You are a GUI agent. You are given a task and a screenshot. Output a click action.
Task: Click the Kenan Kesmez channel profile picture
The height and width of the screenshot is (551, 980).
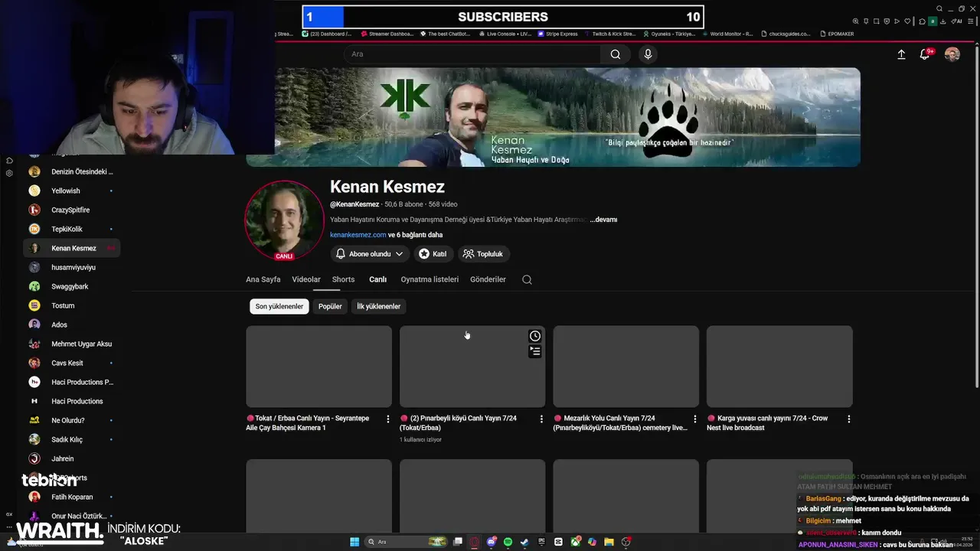[284, 221]
